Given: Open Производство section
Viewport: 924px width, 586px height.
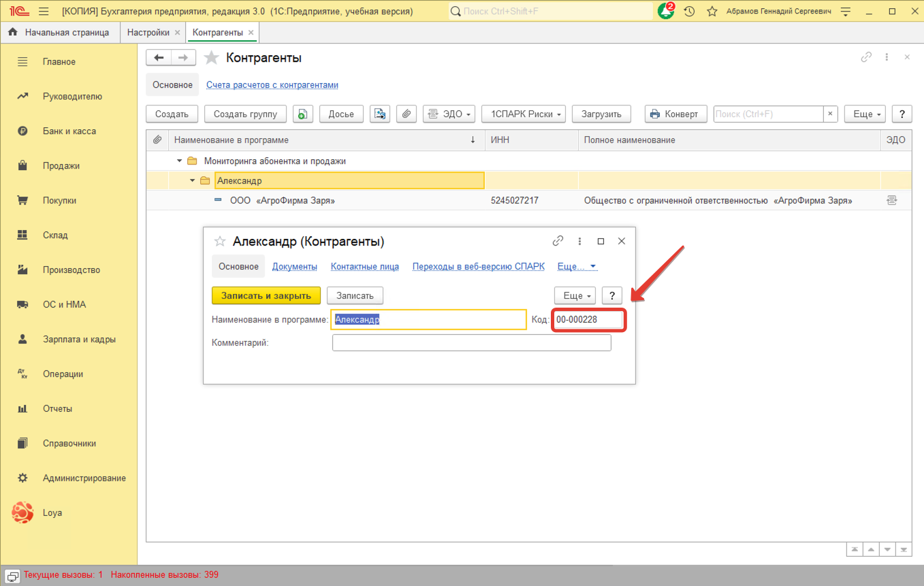Looking at the screenshot, I should pyautogui.click(x=71, y=270).
